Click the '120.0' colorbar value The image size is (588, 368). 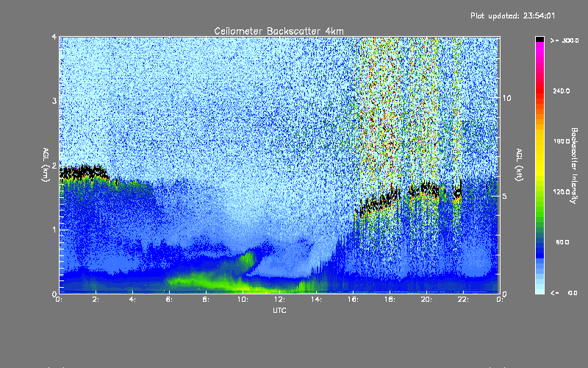tap(561, 192)
